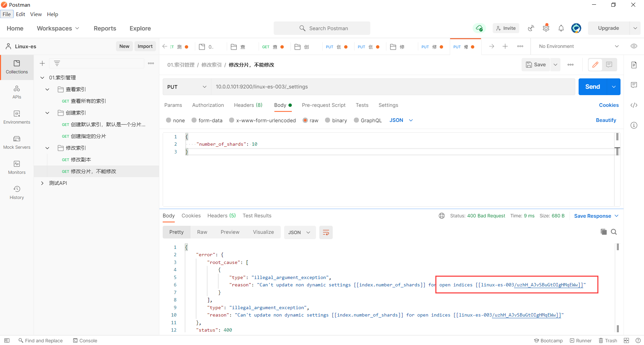Collapse the 查看索引 folder
Viewport: 644px width, 345px height.
pyautogui.click(x=47, y=89)
